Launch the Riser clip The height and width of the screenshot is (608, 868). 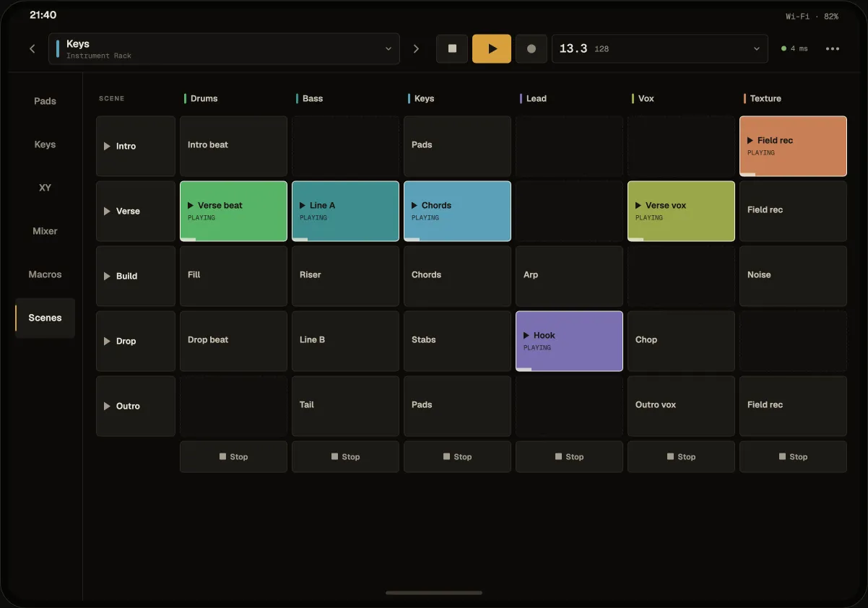[x=345, y=276]
